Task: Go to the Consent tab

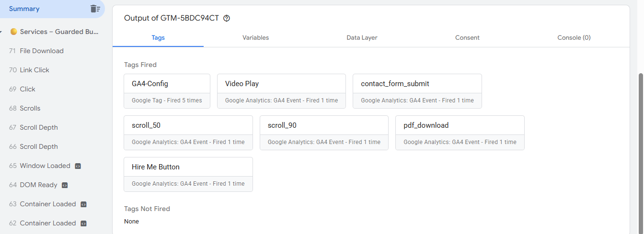Action: [x=467, y=38]
